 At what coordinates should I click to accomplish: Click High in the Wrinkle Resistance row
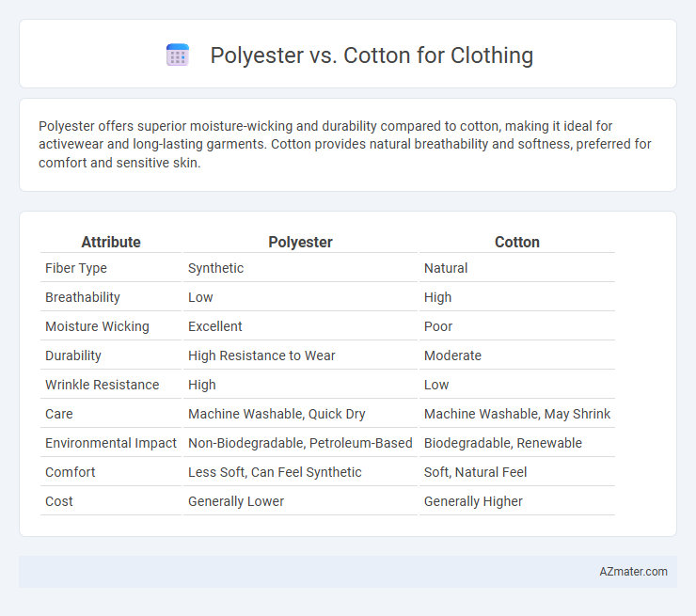tap(202, 385)
